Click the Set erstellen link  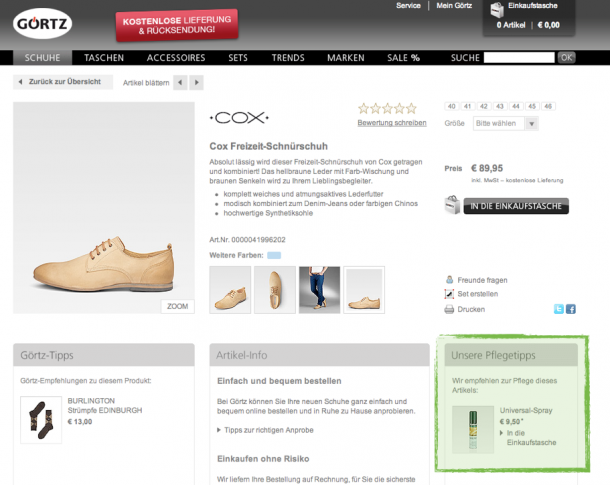point(477,294)
